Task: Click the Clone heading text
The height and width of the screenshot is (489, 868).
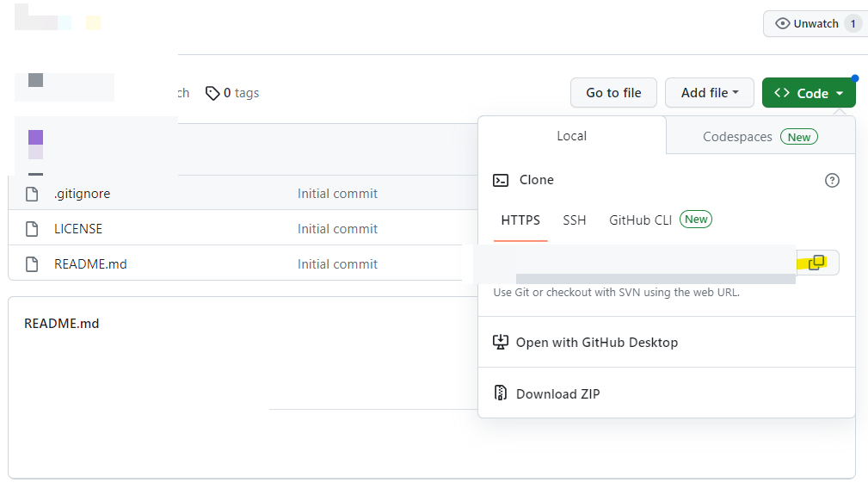Action: pos(537,180)
